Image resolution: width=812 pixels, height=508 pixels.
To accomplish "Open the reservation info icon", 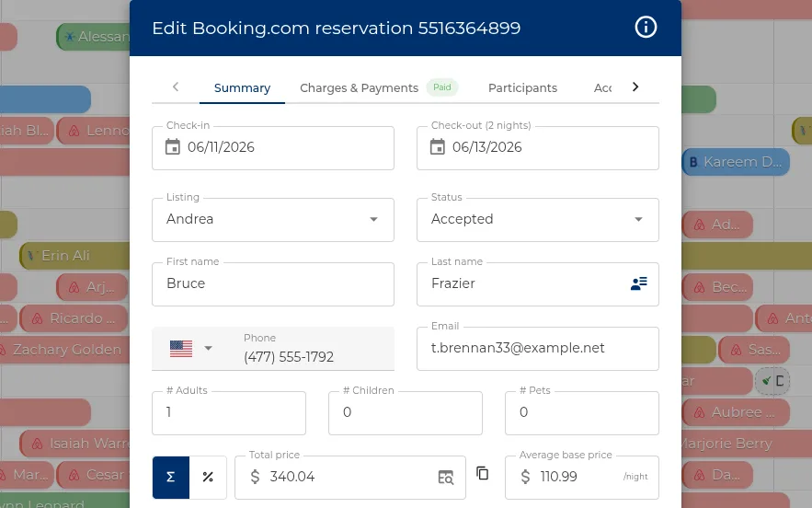I will pos(646,27).
